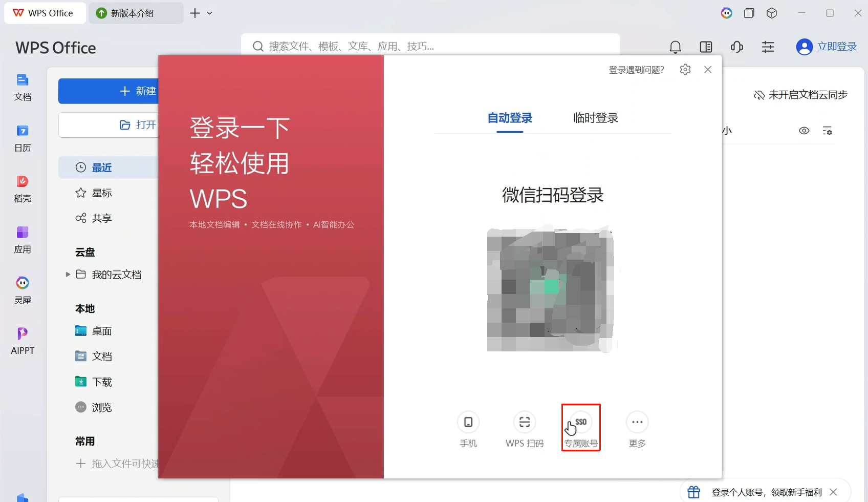Open the 日历 calendar sidebar icon
Screen dimensions: 868x502
(23, 138)
